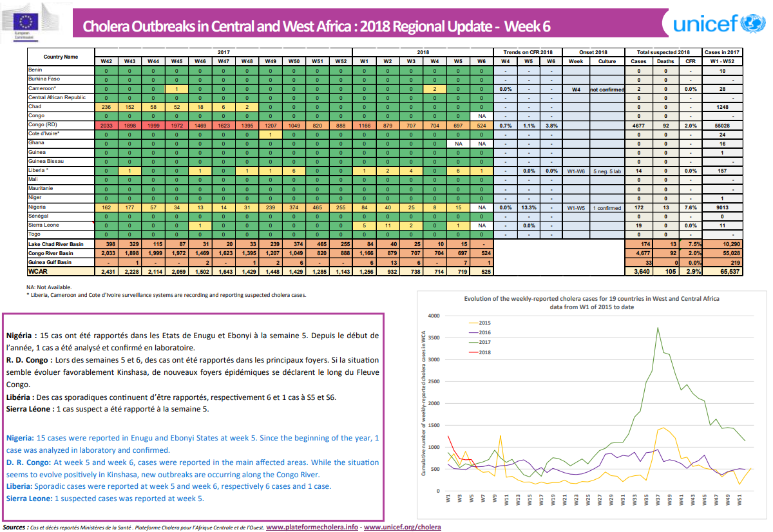This screenshot has height=532, width=773.
Task: Expand the Trends on CFR 2018 header
Action: (527, 51)
